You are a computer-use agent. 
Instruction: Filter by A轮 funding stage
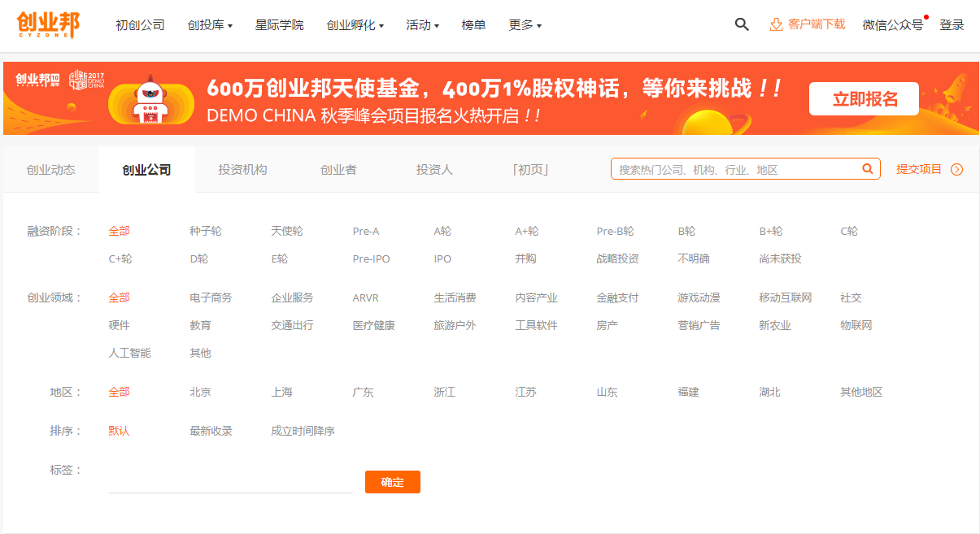tap(442, 231)
